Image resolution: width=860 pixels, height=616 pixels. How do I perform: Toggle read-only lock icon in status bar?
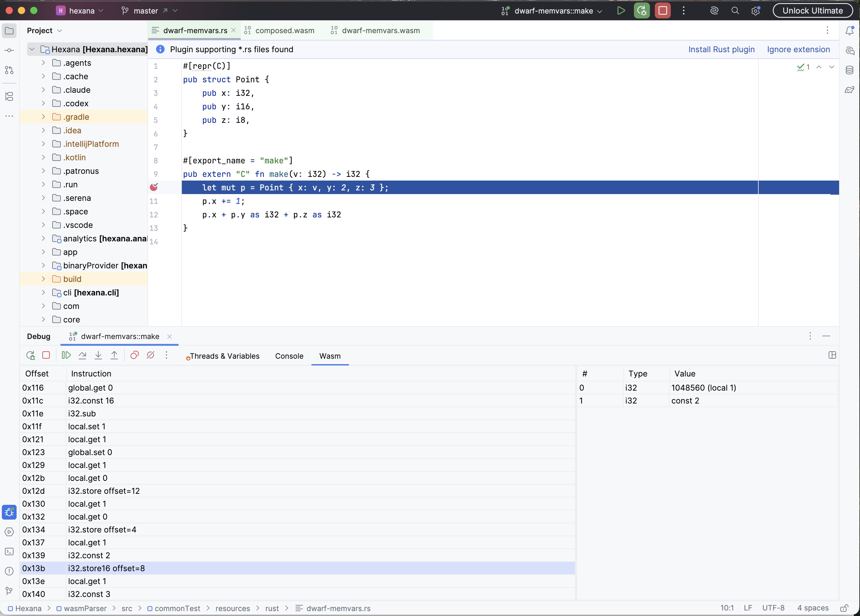[844, 608]
